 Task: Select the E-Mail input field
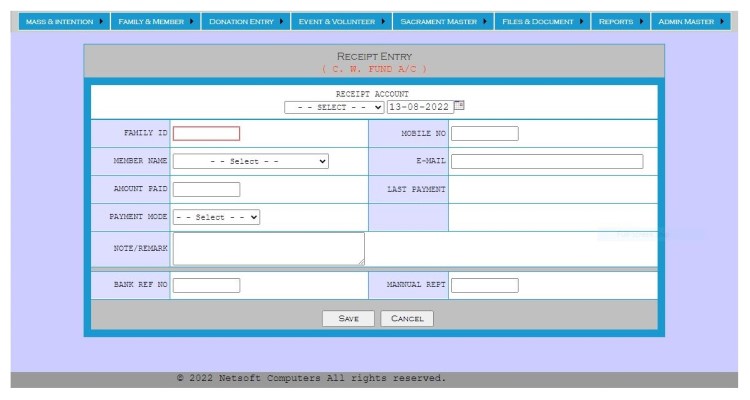click(x=546, y=161)
